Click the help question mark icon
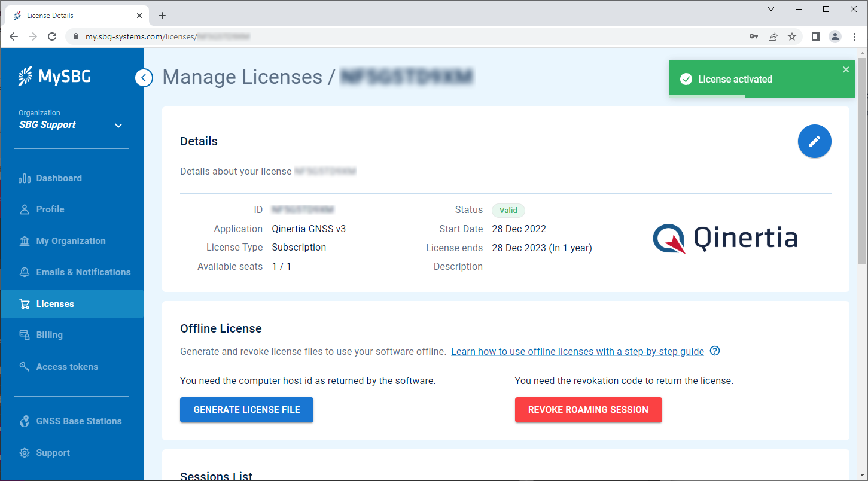The height and width of the screenshot is (481, 868). click(714, 351)
